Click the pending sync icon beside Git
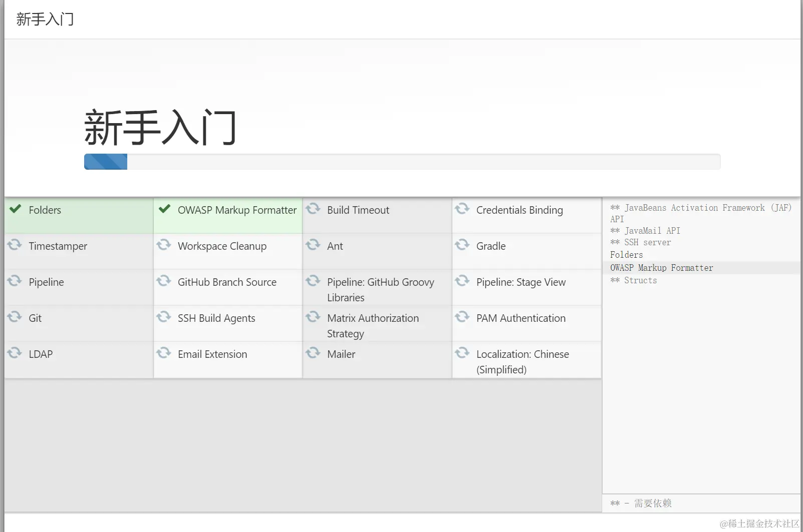The image size is (803, 532). [15, 316]
